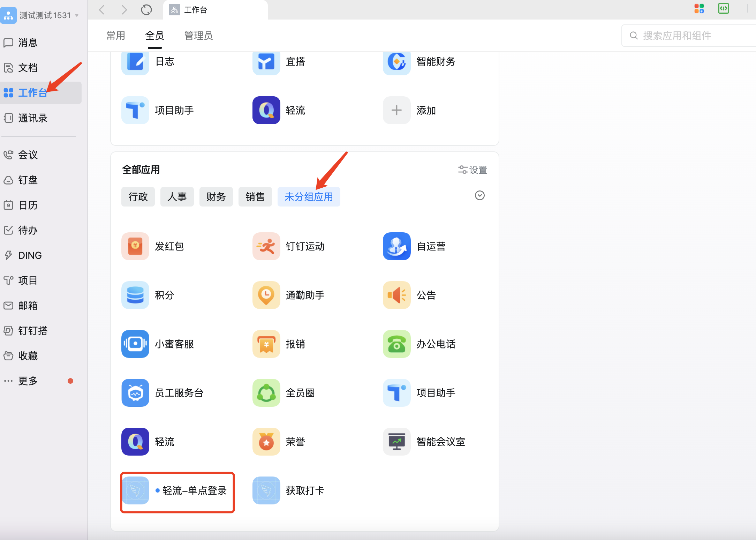756x540 pixels.
Task: Open 会议 in the sidebar
Action: (41, 155)
